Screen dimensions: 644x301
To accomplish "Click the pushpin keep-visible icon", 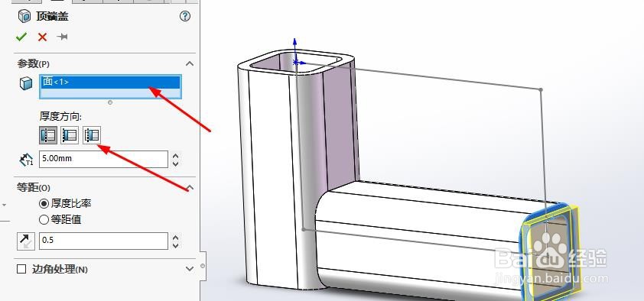I will tap(63, 37).
